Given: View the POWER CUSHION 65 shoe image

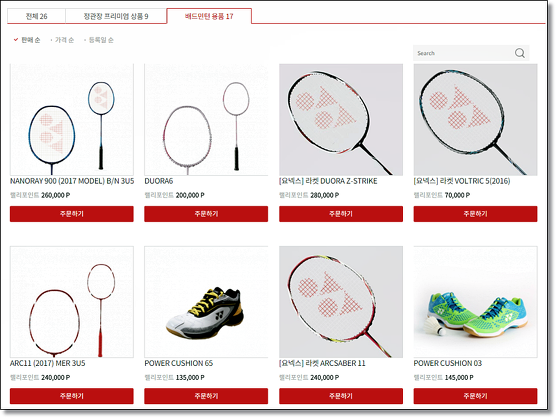Looking at the screenshot, I should [x=206, y=302].
